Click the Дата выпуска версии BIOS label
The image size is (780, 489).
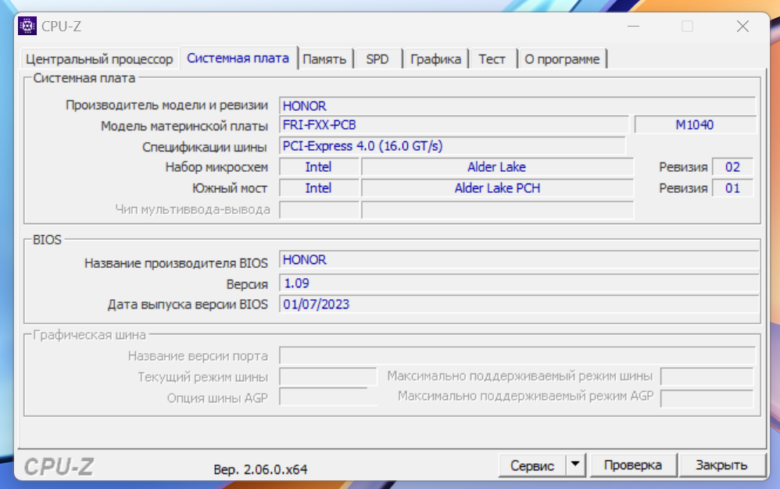[x=188, y=304]
